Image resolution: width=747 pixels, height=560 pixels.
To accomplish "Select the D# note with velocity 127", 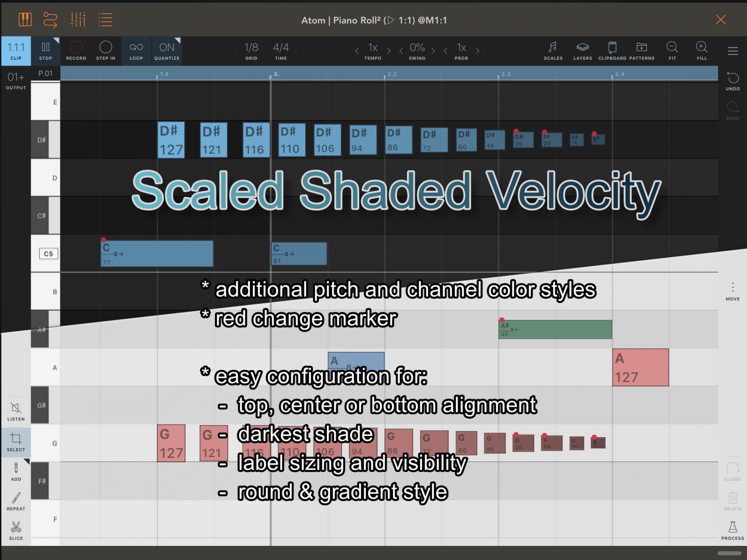I will click(x=171, y=140).
